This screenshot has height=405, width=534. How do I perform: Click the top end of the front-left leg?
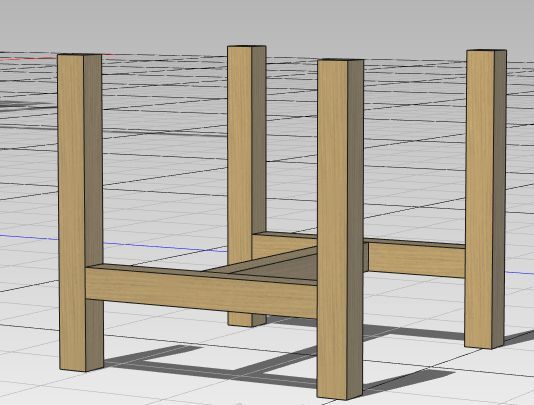click(80, 54)
